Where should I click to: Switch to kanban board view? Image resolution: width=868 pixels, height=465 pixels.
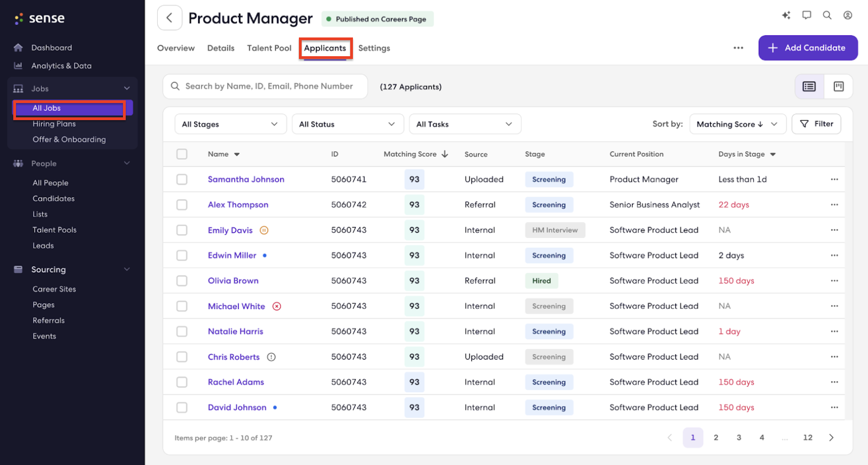tap(838, 86)
